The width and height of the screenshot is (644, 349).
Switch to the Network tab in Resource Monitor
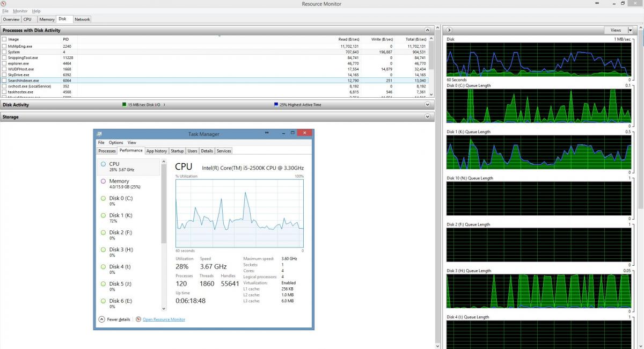click(x=82, y=19)
